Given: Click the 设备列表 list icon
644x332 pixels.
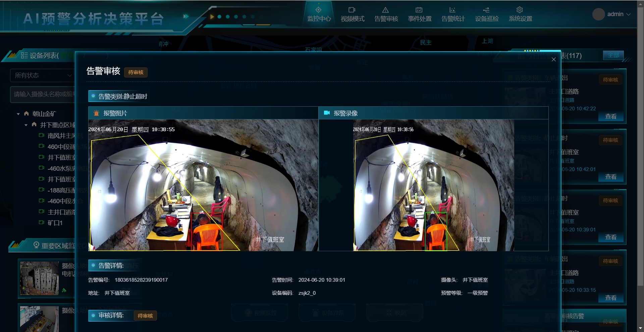Looking at the screenshot, I should click(24, 55).
